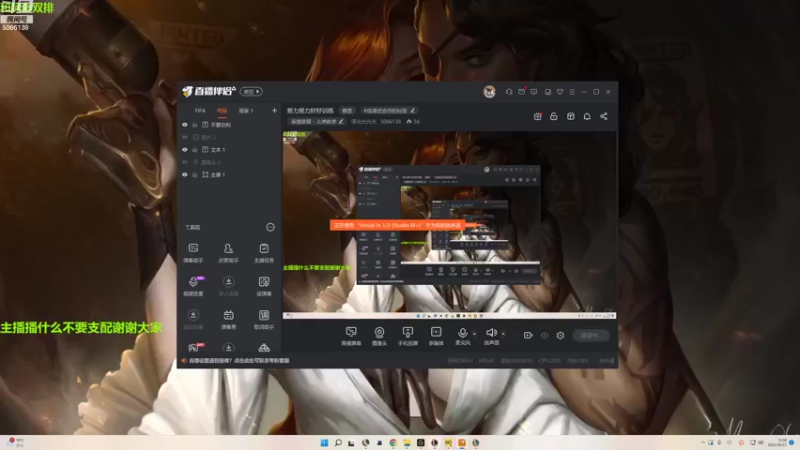Open the notification bell icon
This screenshot has width=800, height=450.
tap(587, 116)
